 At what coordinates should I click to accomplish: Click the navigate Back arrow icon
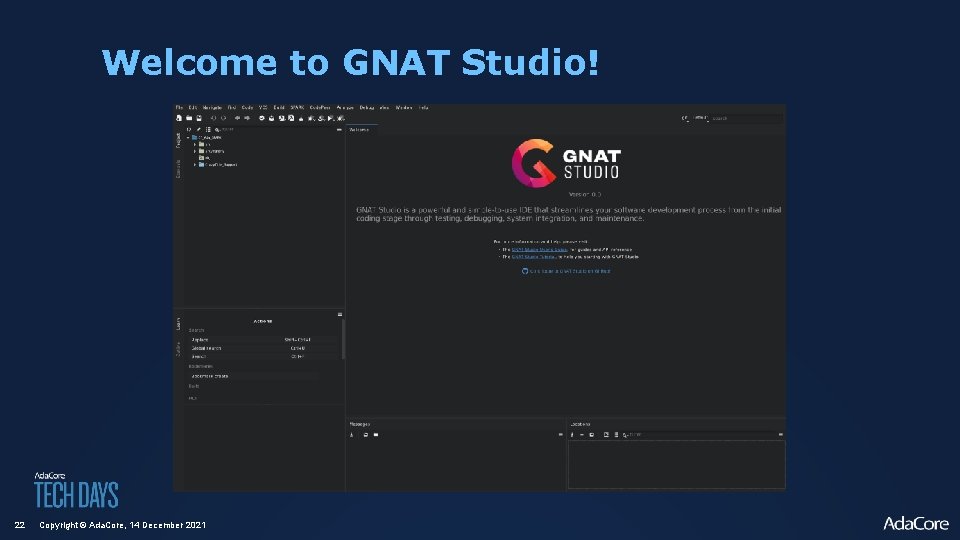[x=238, y=118]
